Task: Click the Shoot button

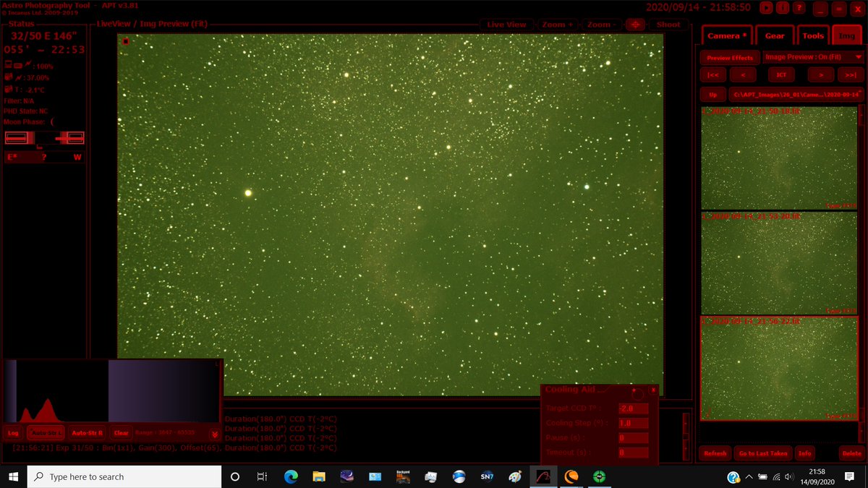Action: pyautogui.click(x=668, y=25)
